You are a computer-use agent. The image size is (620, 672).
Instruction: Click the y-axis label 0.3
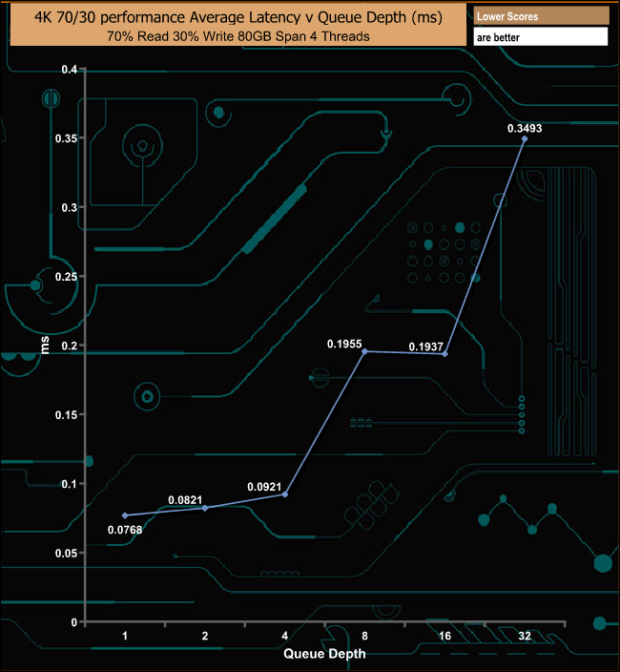[69, 207]
